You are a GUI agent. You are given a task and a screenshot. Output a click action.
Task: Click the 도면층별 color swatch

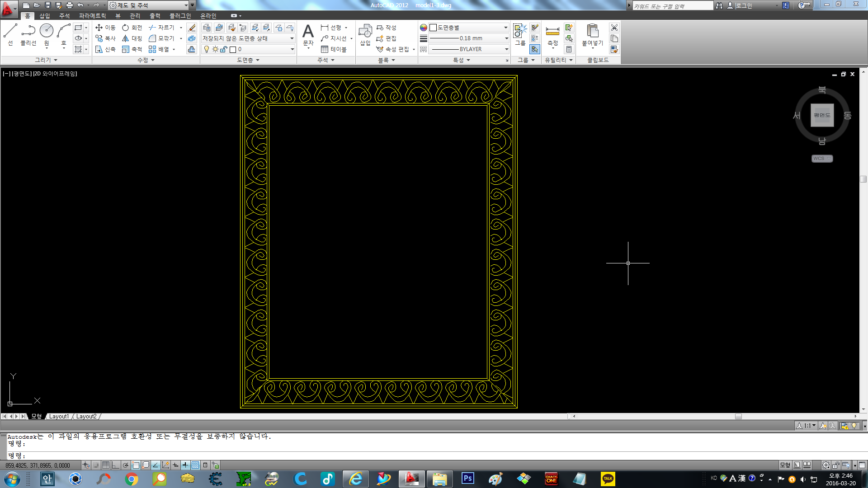click(433, 28)
